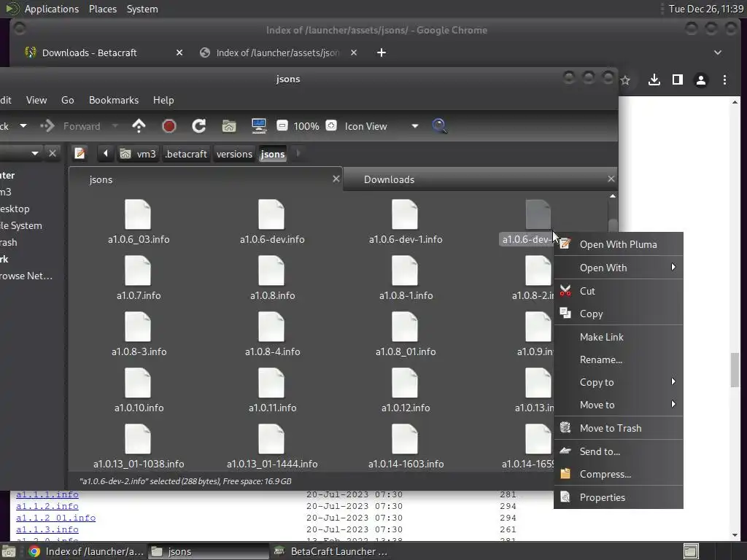Image resolution: width=747 pixels, height=560 pixels.
Task: Zoom out with the minus icon
Action: tap(282, 125)
